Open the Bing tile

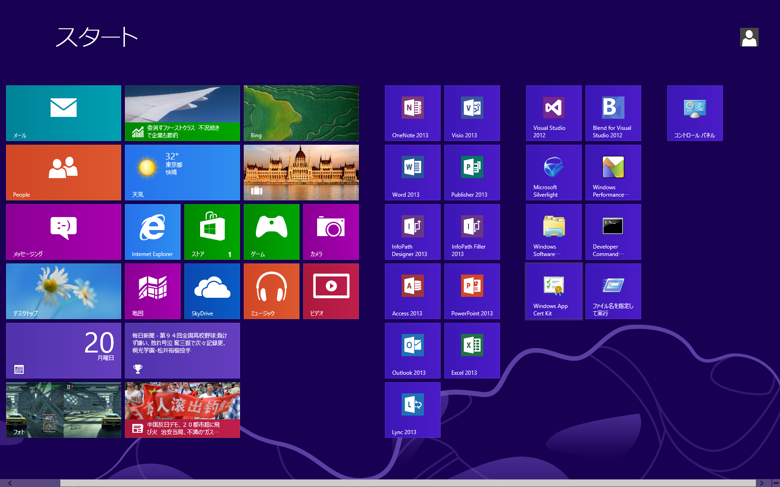(301, 113)
